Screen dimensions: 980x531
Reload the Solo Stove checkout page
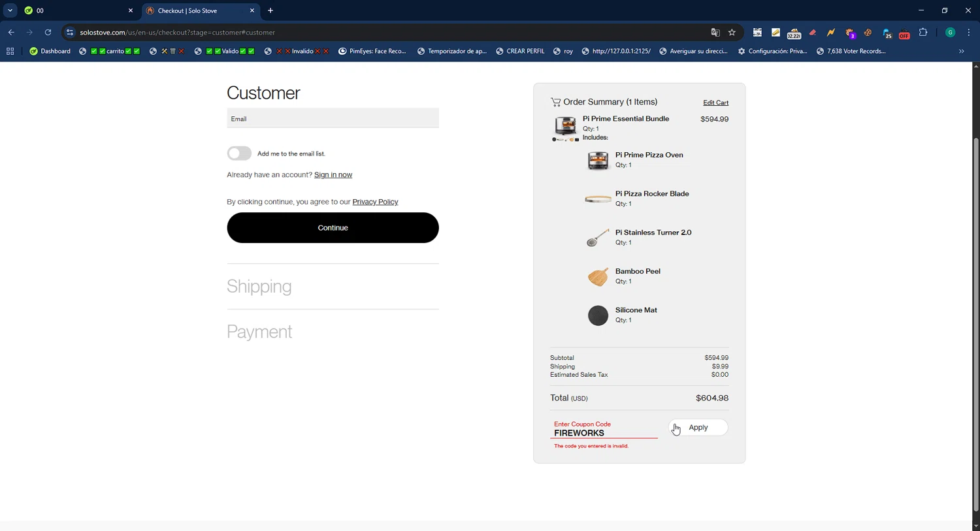pos(48,32)
